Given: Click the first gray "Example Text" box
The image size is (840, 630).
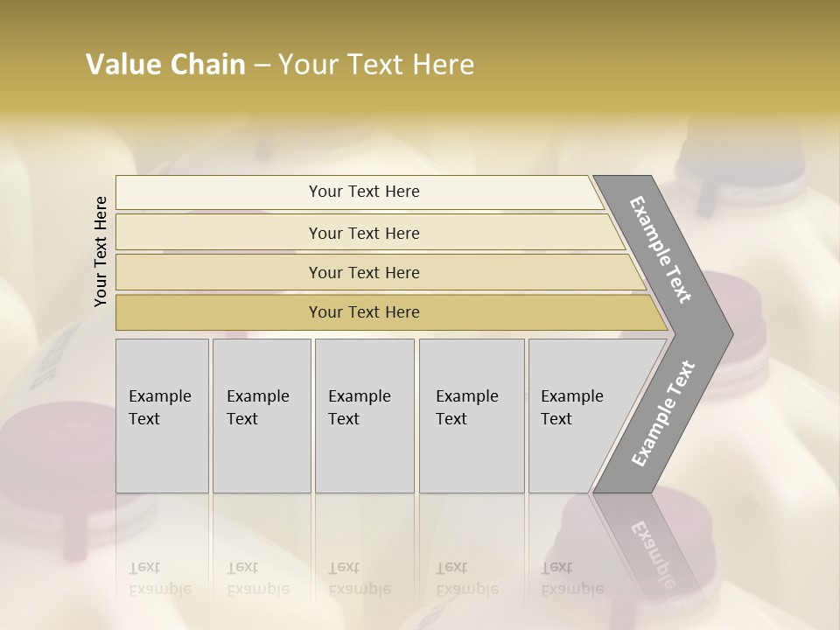Looking at the screenshot, I should click(162, 415).
